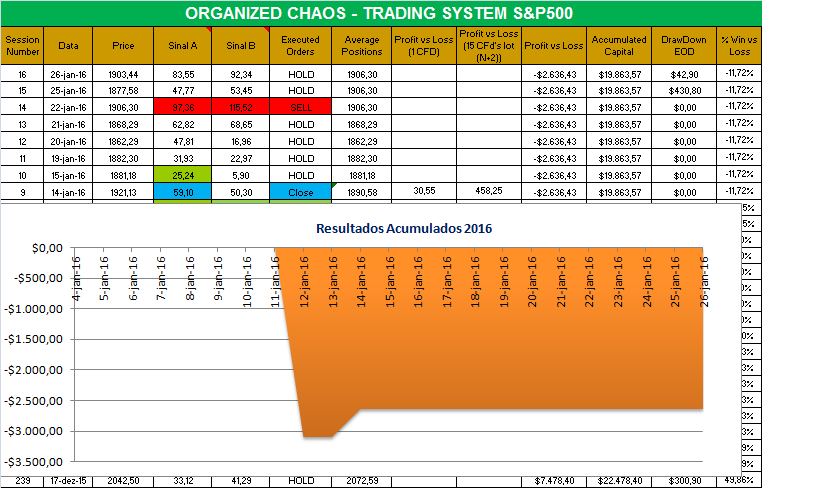Select the 458,25 profit cell
The width and height of the screenshot is (819, 488).
point(489,191)
